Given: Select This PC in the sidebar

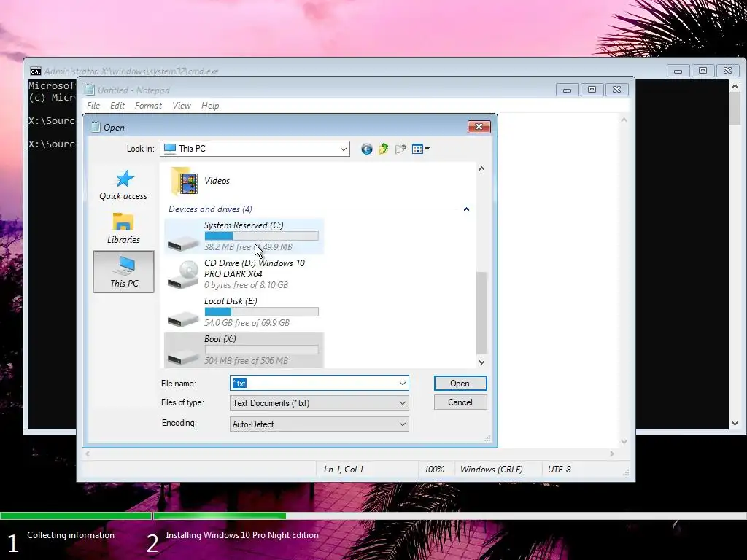Looking at the screenshot, I should [123, 271].
